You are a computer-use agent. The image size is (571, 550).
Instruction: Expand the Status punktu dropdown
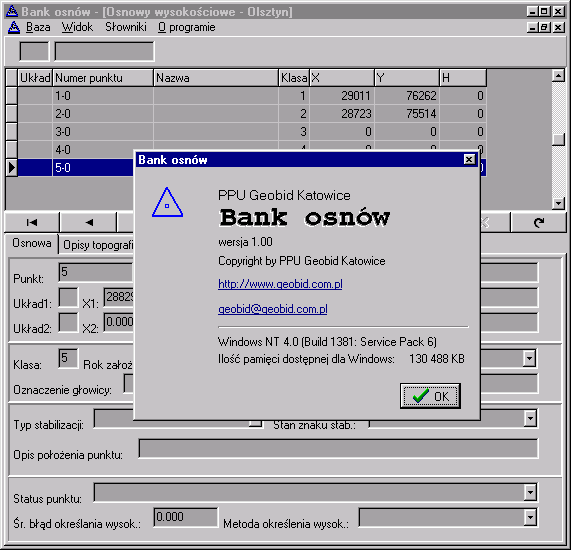pyautogui.click(x=530, y=493)
